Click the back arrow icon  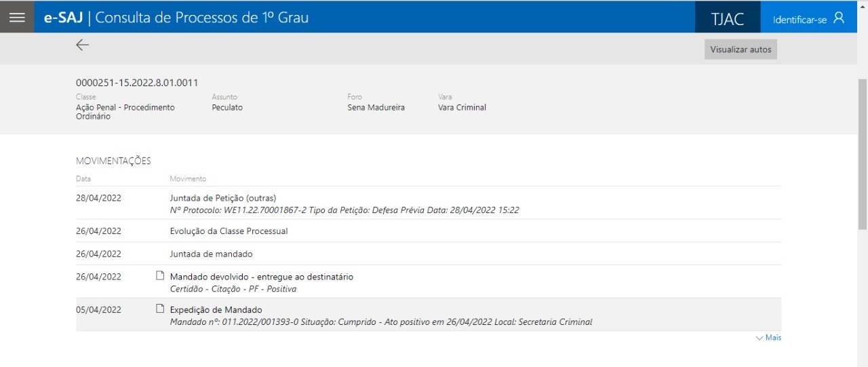[82, 45]
